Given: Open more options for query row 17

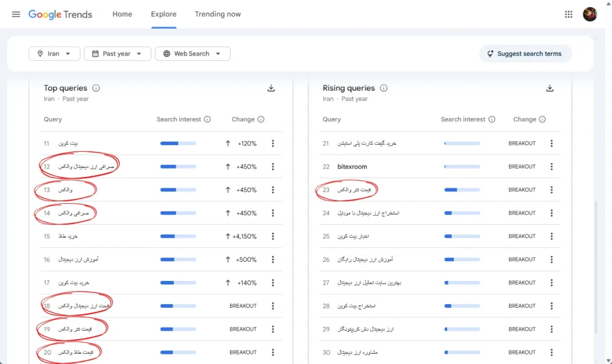Looking at the screenshot, I should coord(273,283).
